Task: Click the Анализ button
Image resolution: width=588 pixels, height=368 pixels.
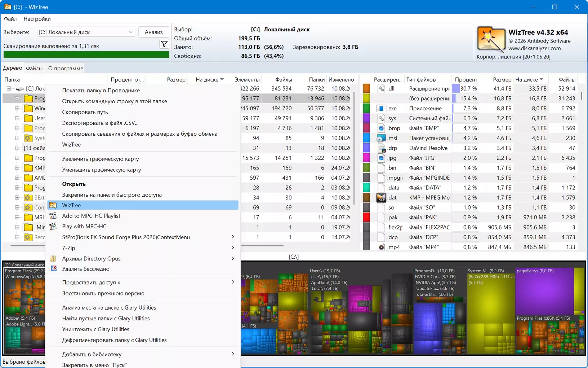Action: (153, 32)
